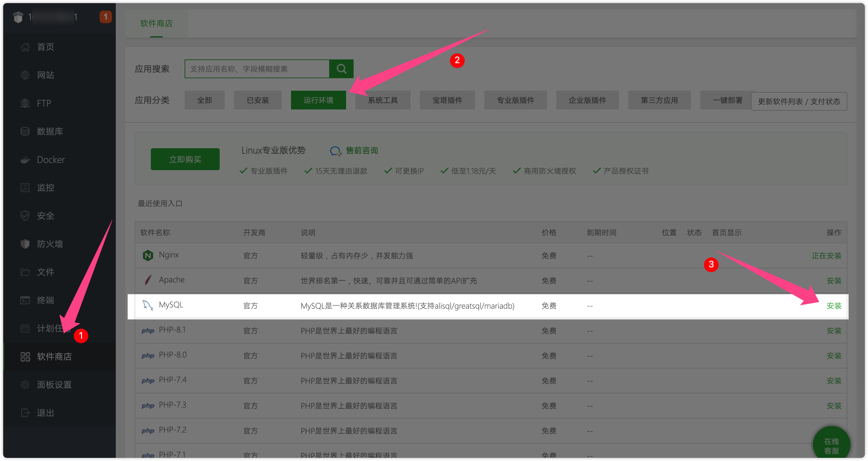This screenshot has height=461, width=868.
Task: Open the 网站 globe icon in sidebar
Action: [x=25, y=75]
